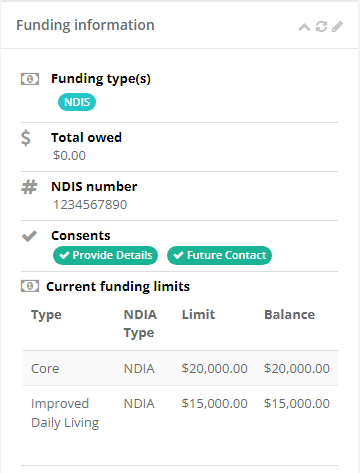Click the NDIS number 1234567890
Screen dimensions: 360x473
90,205
